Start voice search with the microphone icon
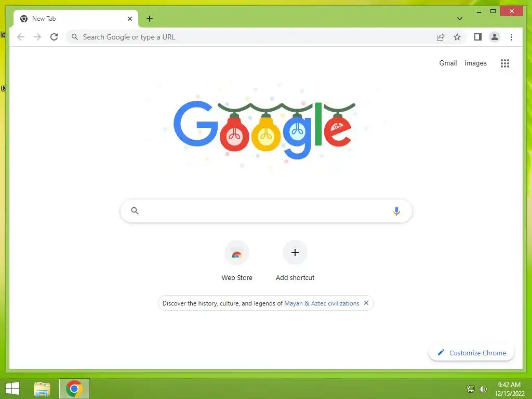The width and height of the screenshot is (532, 399). (x=396, y=211)
